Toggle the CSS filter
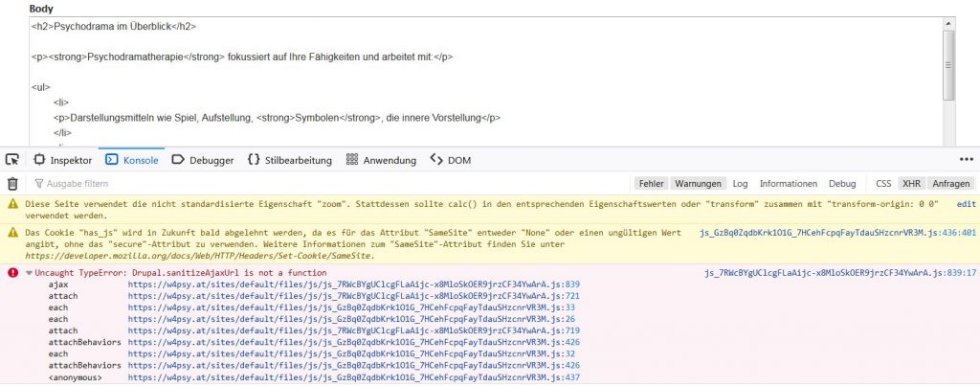Viewport: 980px width, 387px height. (883, 183)
